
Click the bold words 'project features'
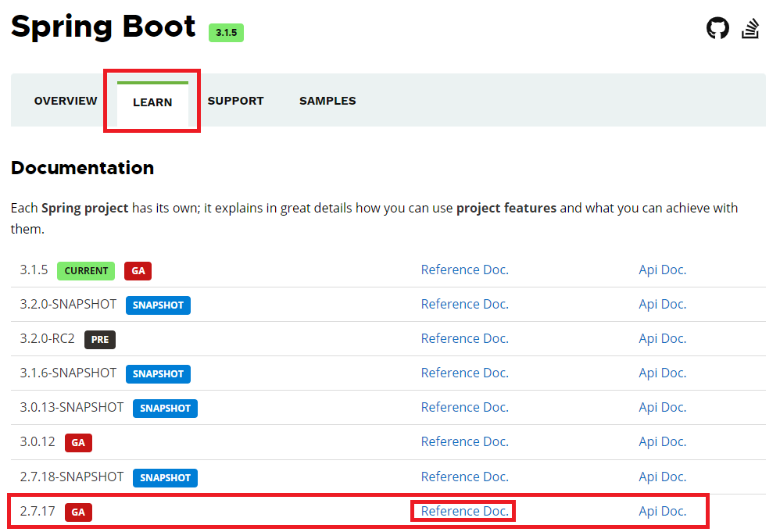click(506, 208)
